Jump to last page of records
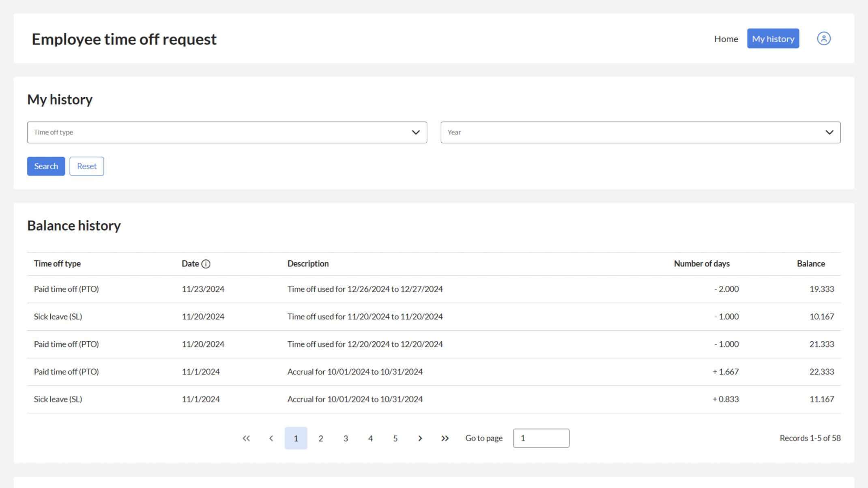This screenshot has height=488, width=868. 445,438
